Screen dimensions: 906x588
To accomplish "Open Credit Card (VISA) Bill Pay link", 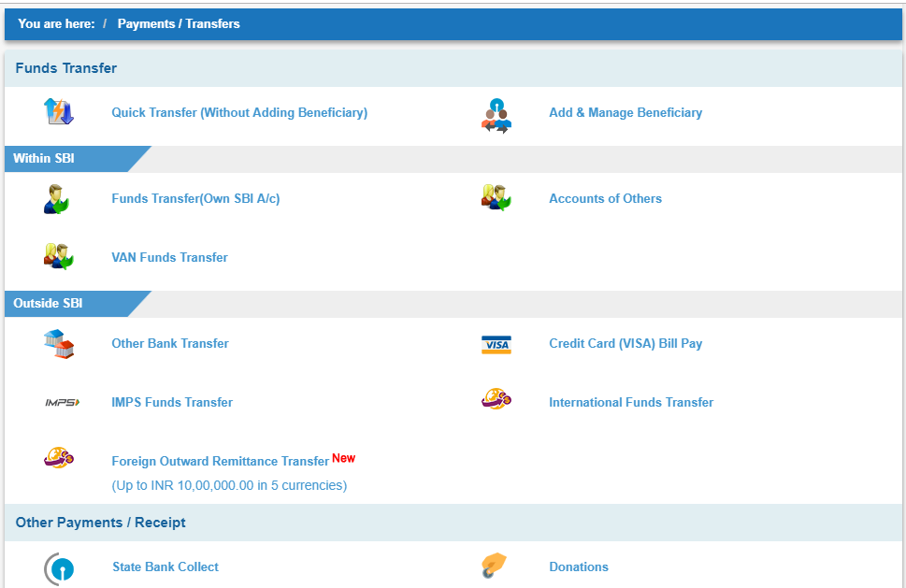I will point(626,344).
